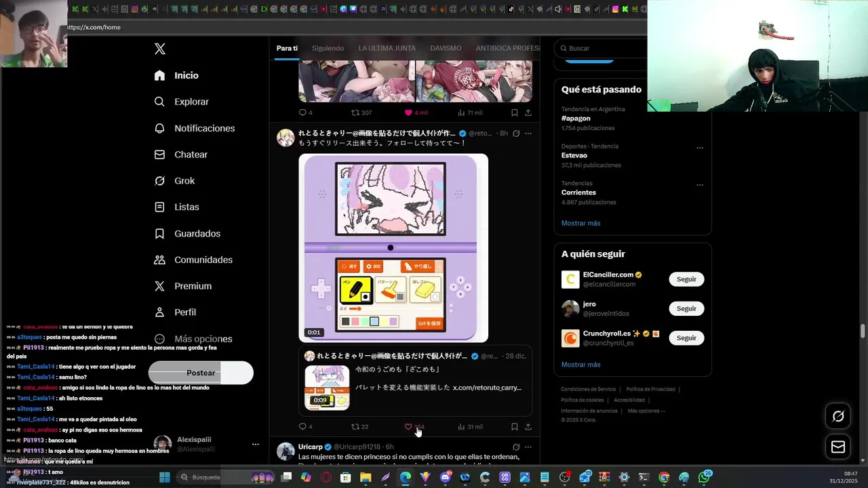Screen dimensions: 868x488
Task: Open account menu dots next to Alexispaiii
Action: (256, 445)
